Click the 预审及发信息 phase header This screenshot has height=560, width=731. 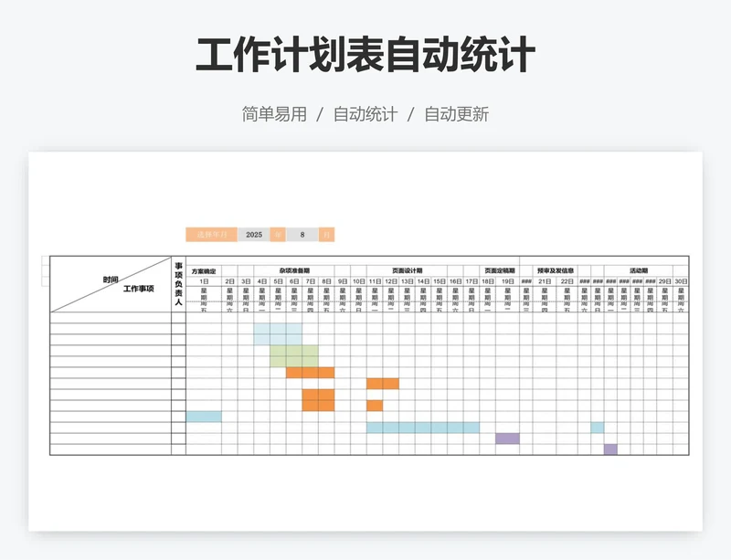pyautogui.click(x=556, y=270)
